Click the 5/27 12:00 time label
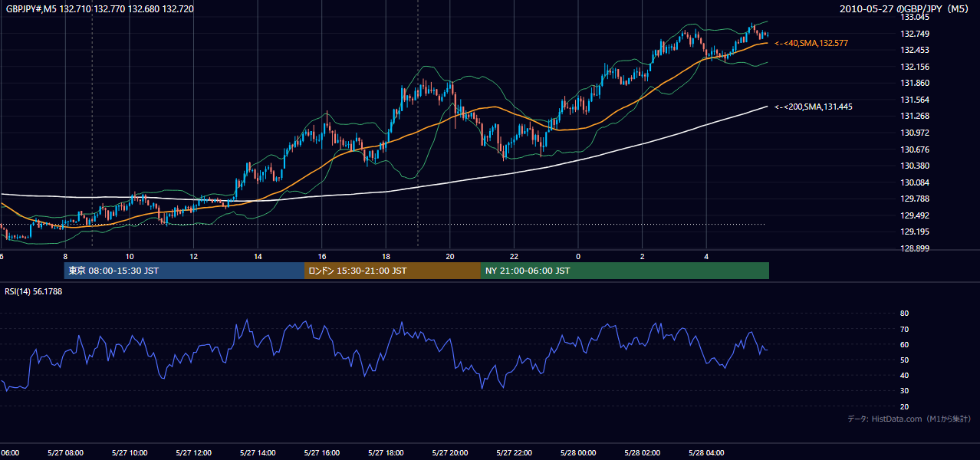The width and height of the screenshot is (980, 460). (x=193, y=452)
